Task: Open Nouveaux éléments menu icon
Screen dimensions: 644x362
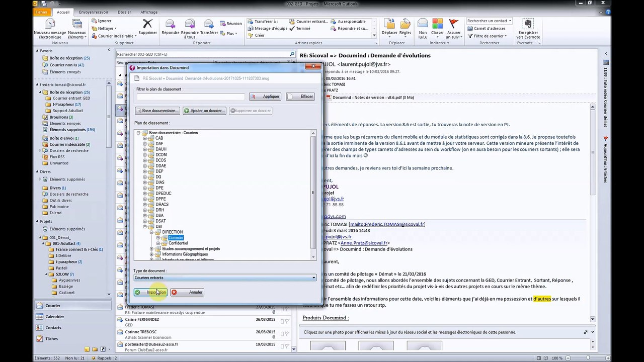Action: click(77, 24)
